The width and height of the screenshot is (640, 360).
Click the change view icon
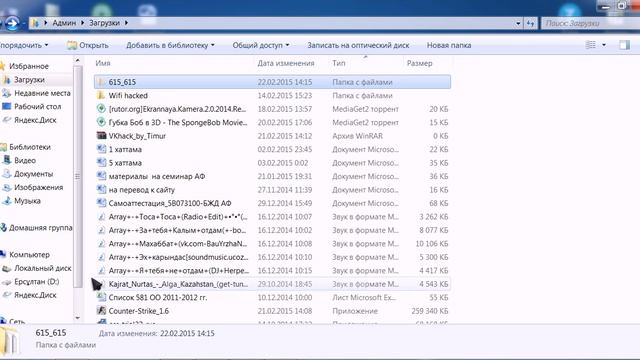pos(591,45)
